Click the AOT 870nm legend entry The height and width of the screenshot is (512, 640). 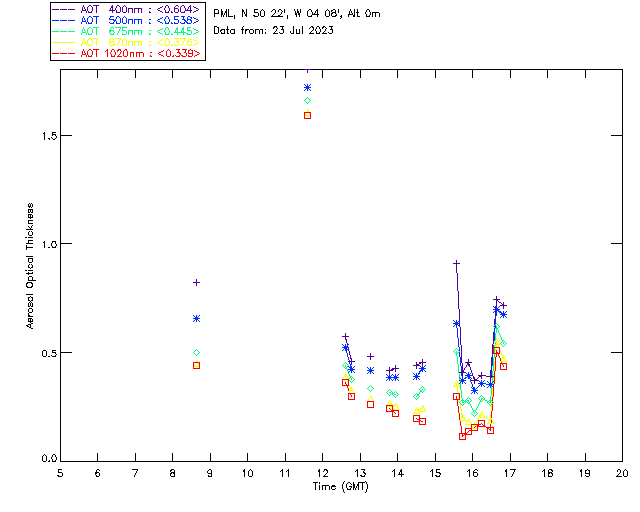coord(127,42)
